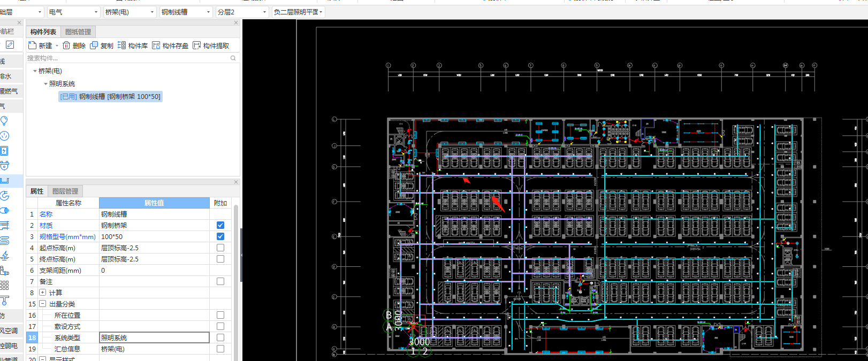Click the 删除 trash can icon
The image size is (868, 361).
(x=66, y=45)
